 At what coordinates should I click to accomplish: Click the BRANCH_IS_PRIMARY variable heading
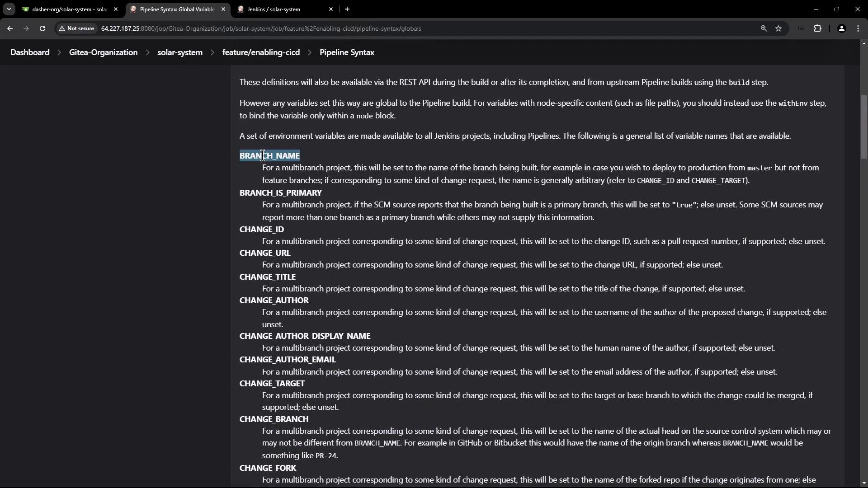[280, 193]
